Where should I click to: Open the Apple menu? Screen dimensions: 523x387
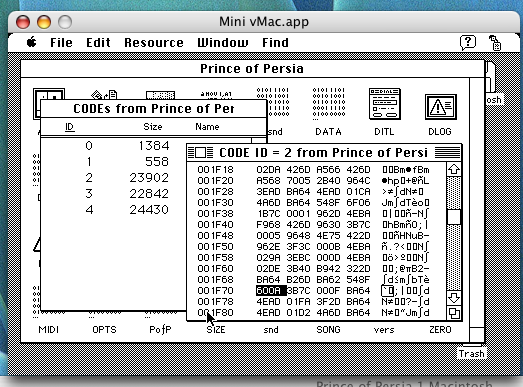32,42
